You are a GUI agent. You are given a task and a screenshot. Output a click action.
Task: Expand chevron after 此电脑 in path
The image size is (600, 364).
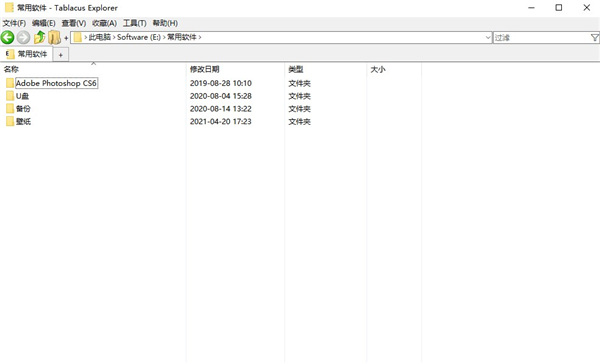click(114, 38)
